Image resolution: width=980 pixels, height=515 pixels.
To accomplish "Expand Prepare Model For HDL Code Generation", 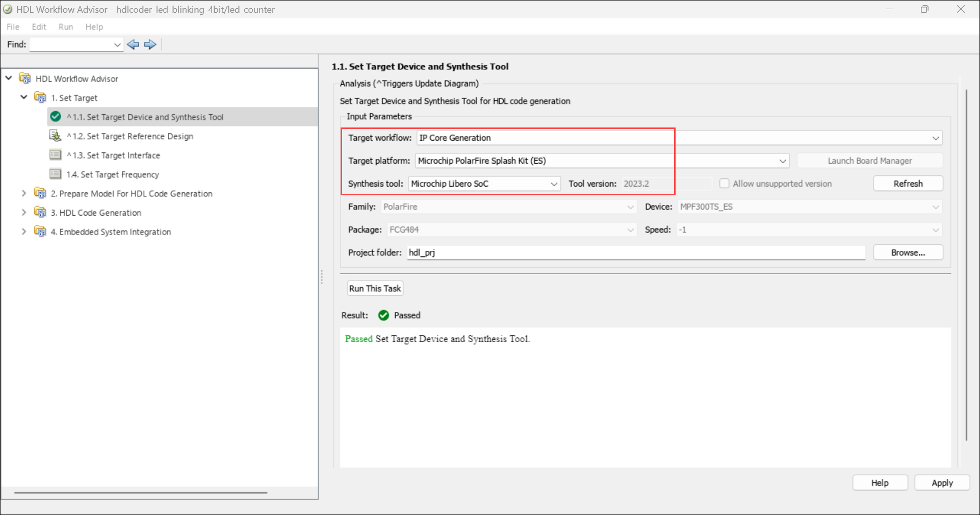I will 23,193.
